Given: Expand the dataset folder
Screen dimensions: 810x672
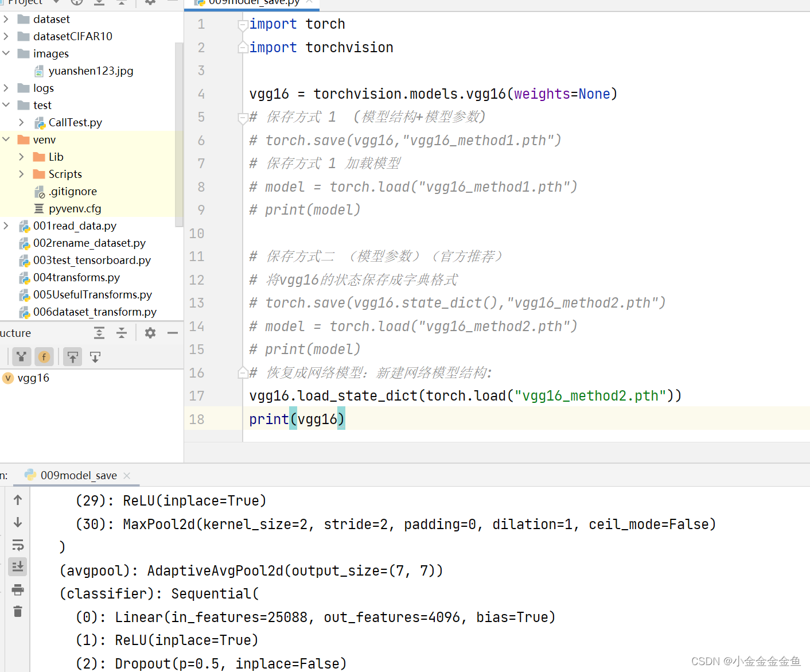Looking at the screenshot, I should (6, 19).
